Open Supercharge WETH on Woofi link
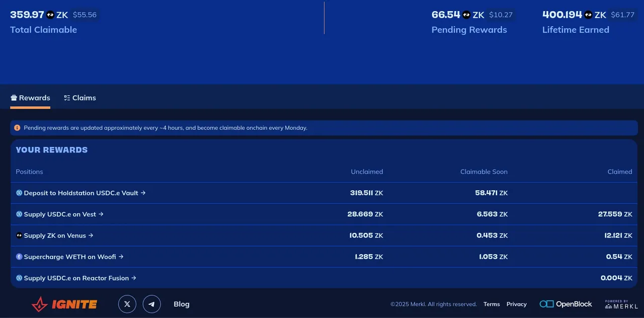 point(73,257)
